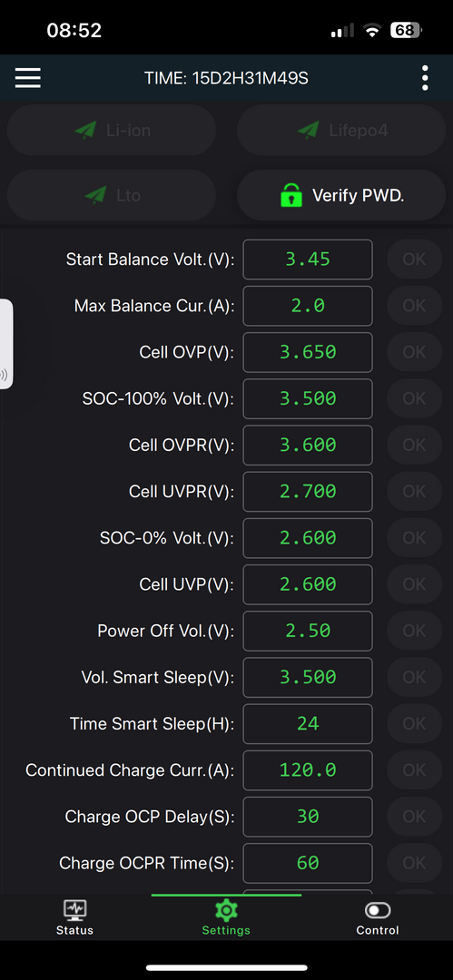Switch to the Control tab
The image size is (453, 980).
[378, 917]
